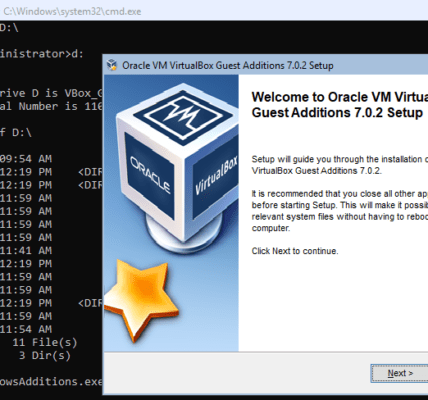
Task: Click 'Setup will guide you' paragraph text
Action: pyautogui.click(x=340, y=165)
